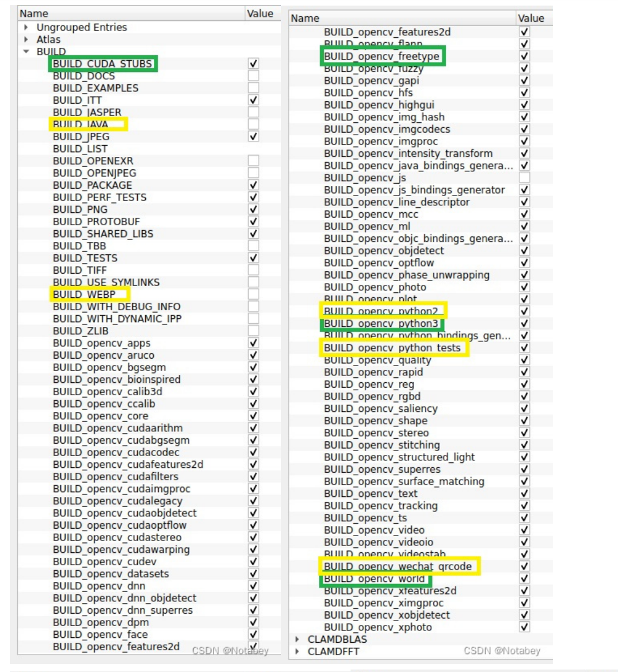Image resolution: width=618 pixels, height=672 pixels.
Task: Enable the BUILD_TBB checkbox
Action: click(253, 246)
